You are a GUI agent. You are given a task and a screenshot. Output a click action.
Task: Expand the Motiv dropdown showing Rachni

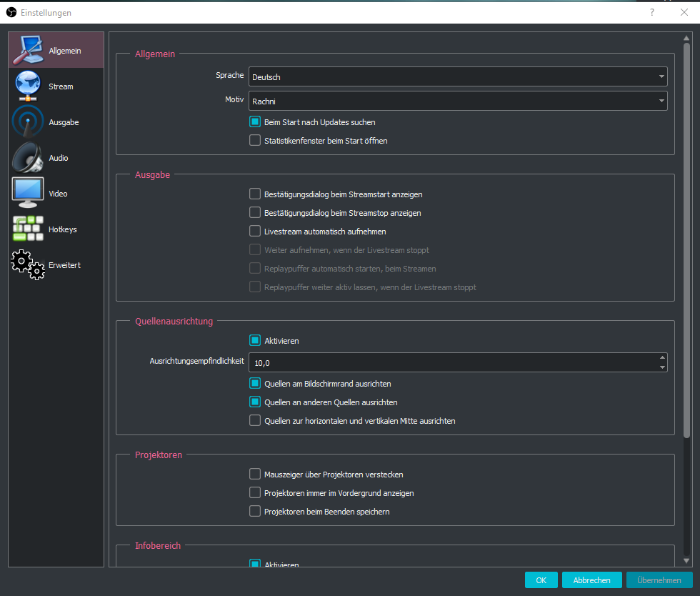coord(457,101)
